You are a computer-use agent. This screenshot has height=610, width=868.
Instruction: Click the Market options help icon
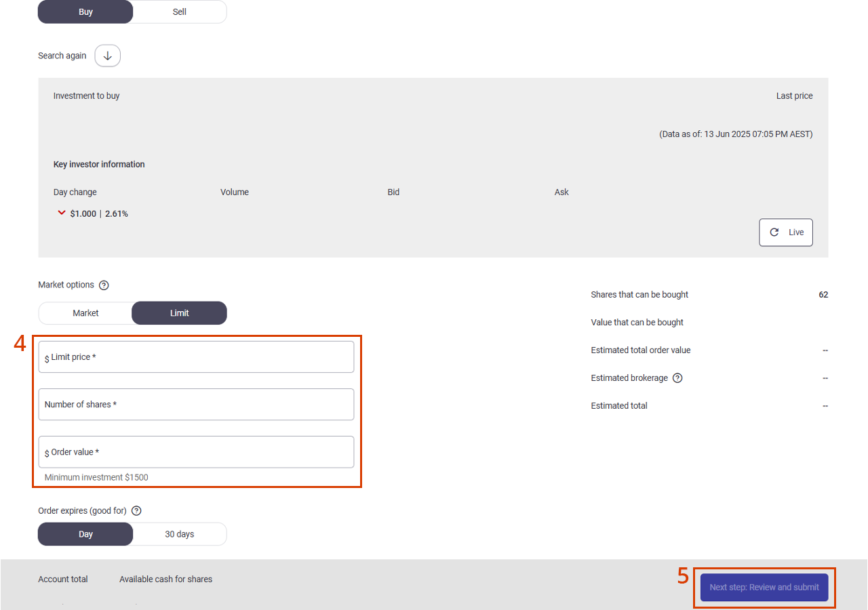click(x=104, y=285)
